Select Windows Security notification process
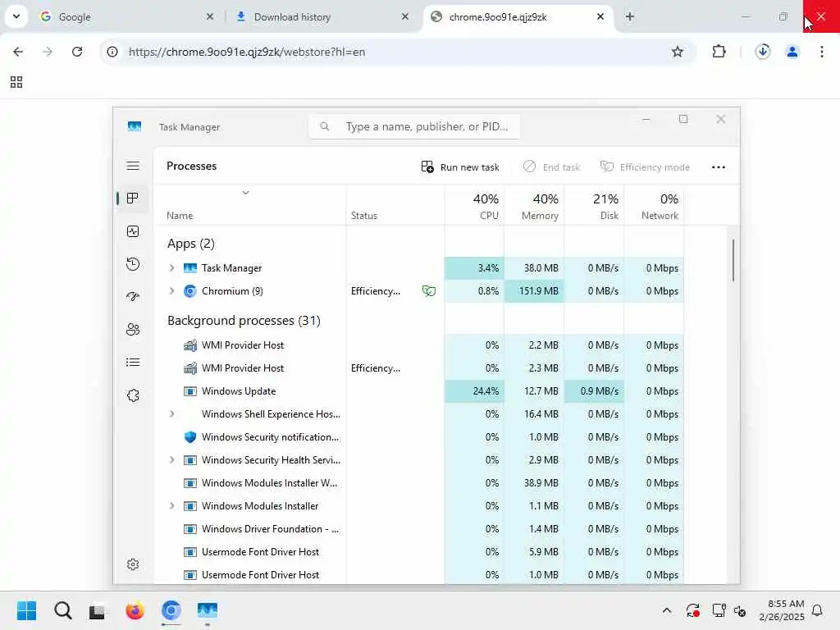 [x=419, y=437]
